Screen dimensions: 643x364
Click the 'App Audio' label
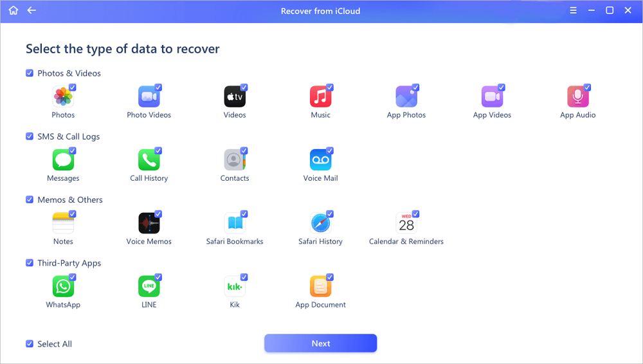578,115
